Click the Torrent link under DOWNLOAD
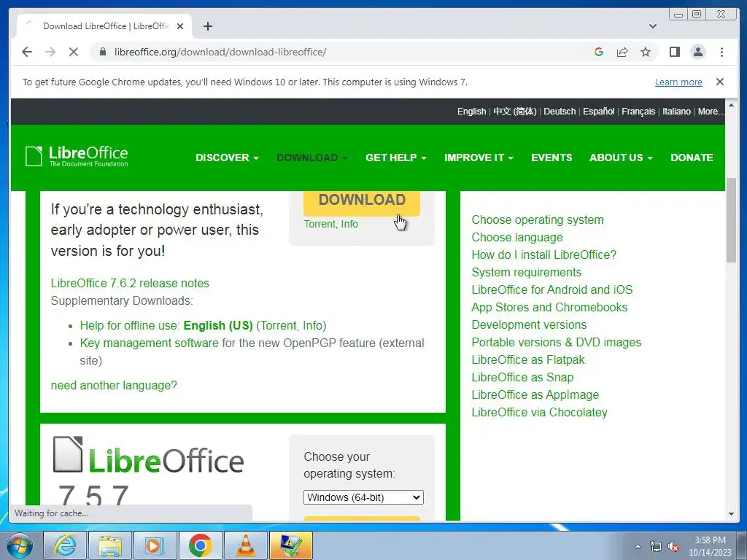747x560 pixels. click(x=320, y=224)
